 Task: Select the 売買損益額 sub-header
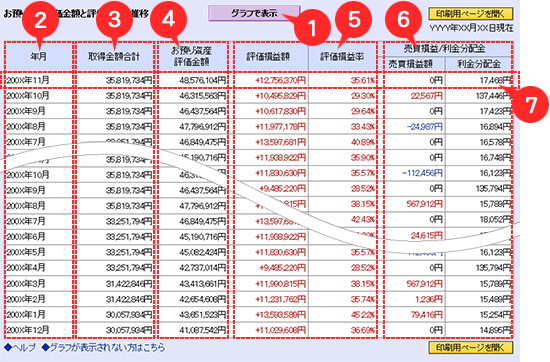[x=411, y=64]
